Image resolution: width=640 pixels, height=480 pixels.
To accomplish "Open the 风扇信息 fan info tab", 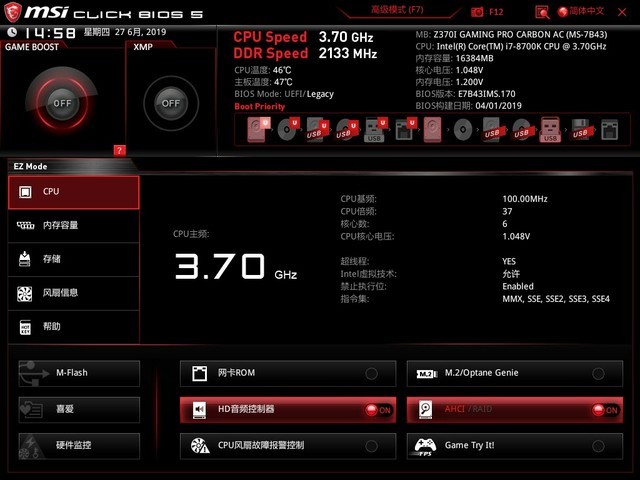I will (74, 293).
